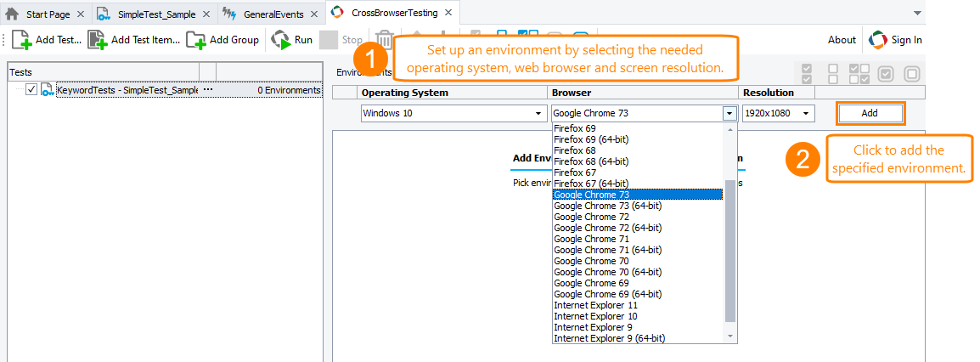Switch to the Start Page tab
980x362 pixels.
(x=48, y=14)
